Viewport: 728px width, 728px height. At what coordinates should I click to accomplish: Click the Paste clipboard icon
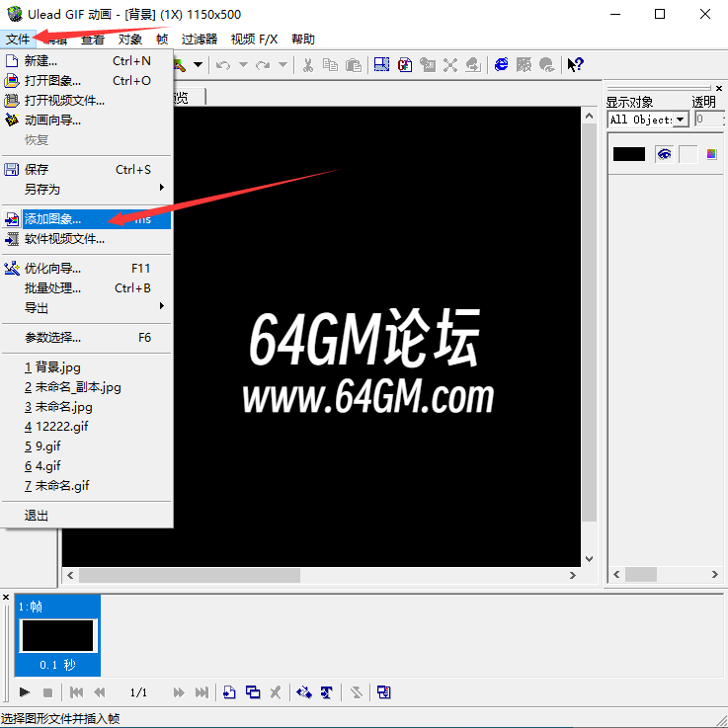click(354, 65)
